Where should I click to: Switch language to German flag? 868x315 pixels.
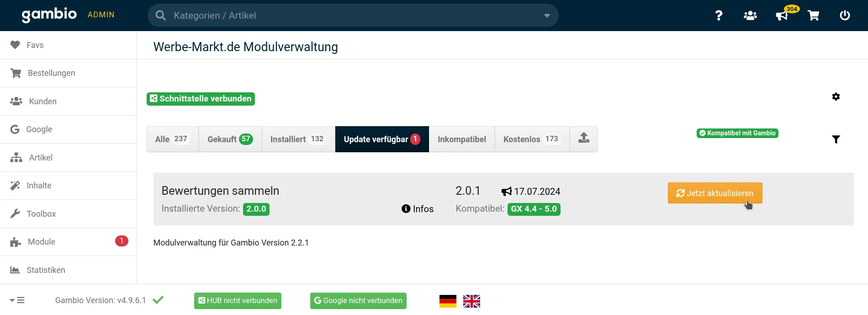(448, 301)
